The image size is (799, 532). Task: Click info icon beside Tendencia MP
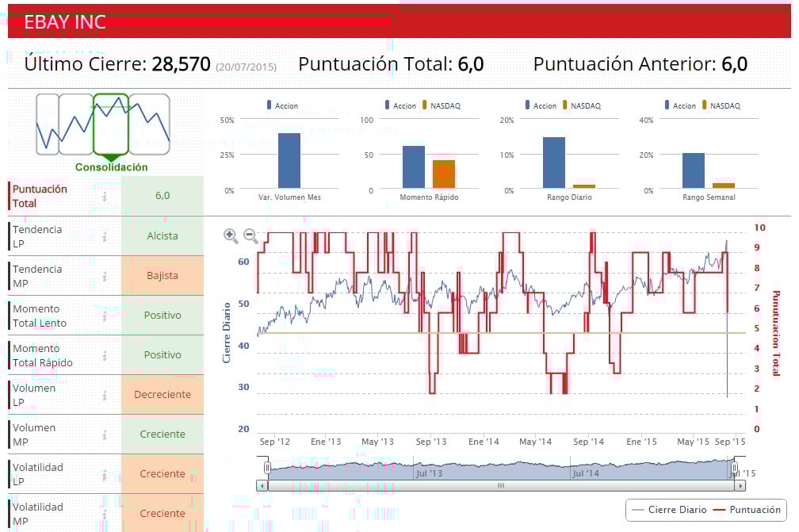[105, 276]
